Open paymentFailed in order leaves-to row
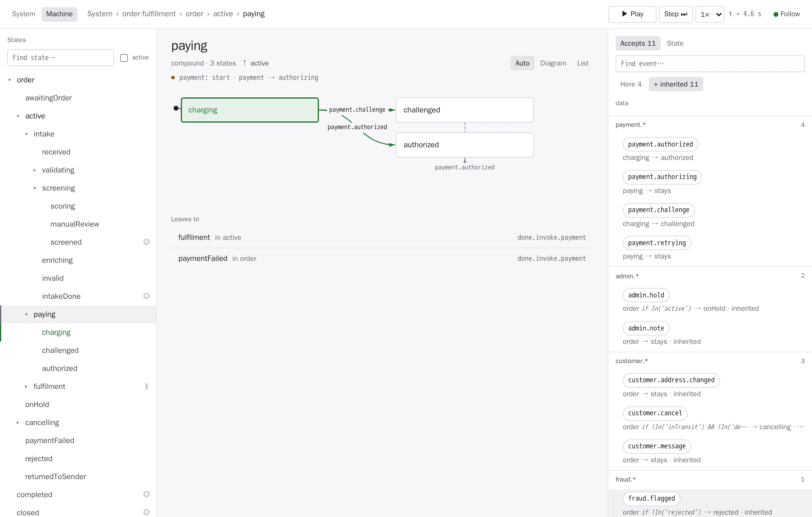The height and width of the screenshot is (517, 812). pos(382,258)
